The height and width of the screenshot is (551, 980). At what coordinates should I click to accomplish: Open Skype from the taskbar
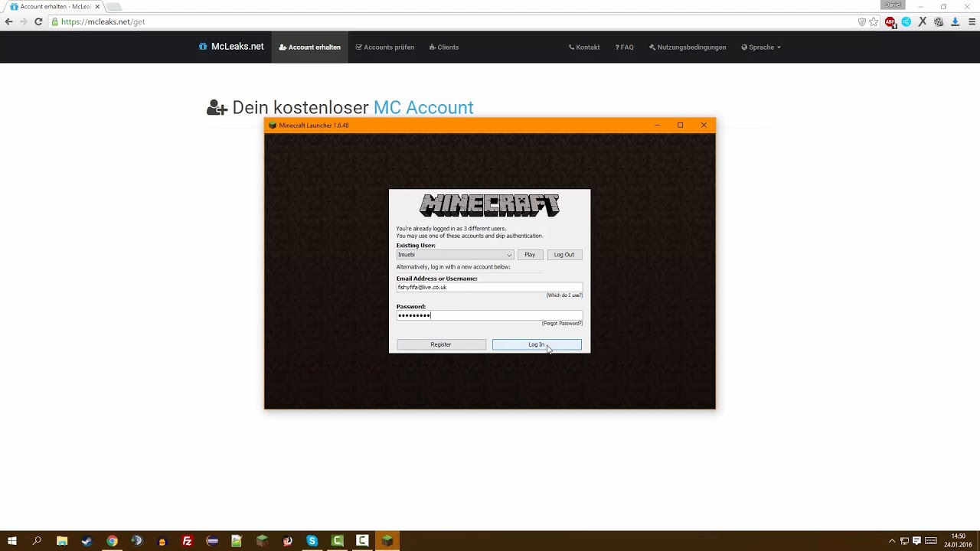312,541
